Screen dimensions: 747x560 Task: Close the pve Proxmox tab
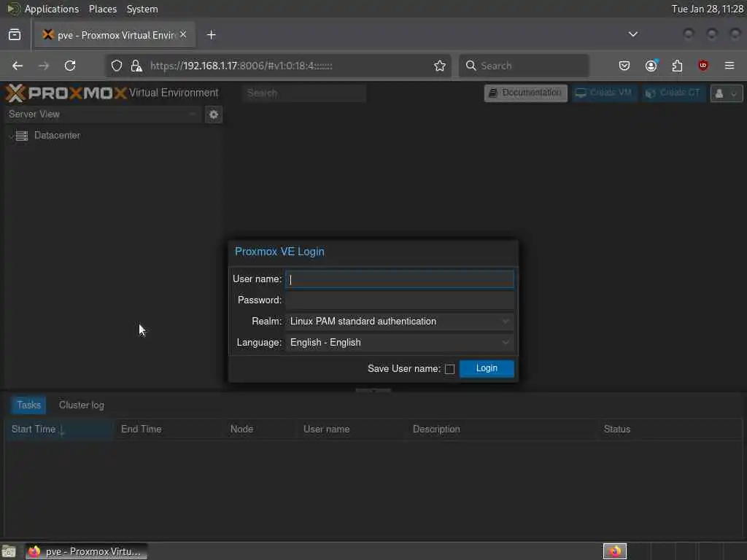(183, 34)
